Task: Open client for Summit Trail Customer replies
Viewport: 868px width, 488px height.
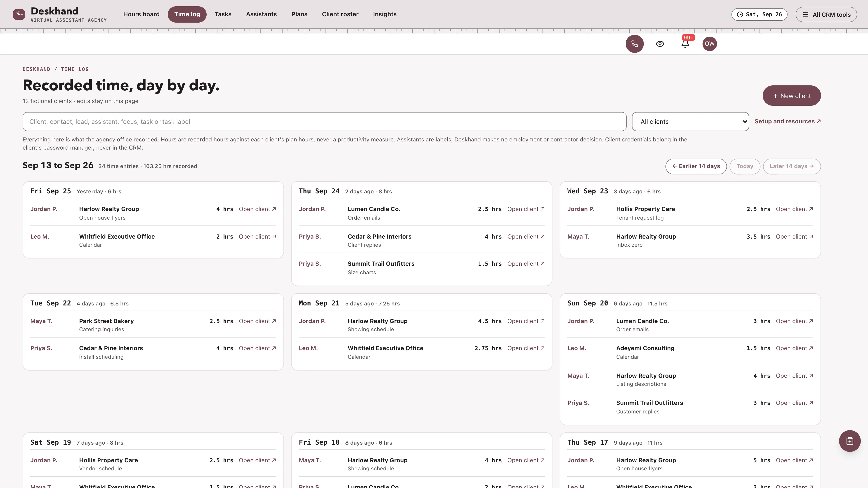Action: point(794,403)
